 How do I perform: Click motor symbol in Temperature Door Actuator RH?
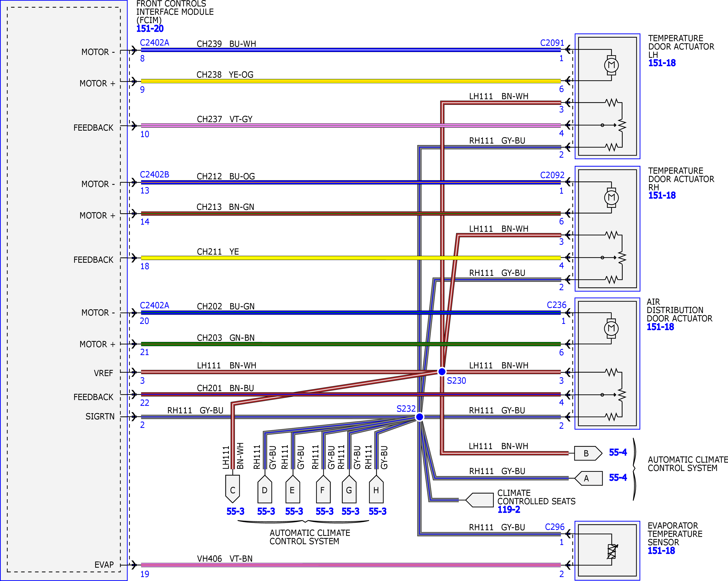coord(611,197)
